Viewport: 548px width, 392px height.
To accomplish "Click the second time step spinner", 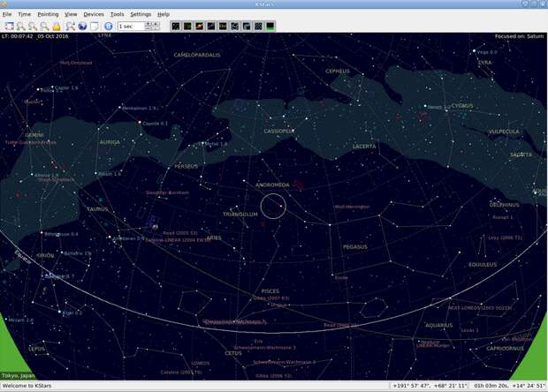I will point(156,26).
